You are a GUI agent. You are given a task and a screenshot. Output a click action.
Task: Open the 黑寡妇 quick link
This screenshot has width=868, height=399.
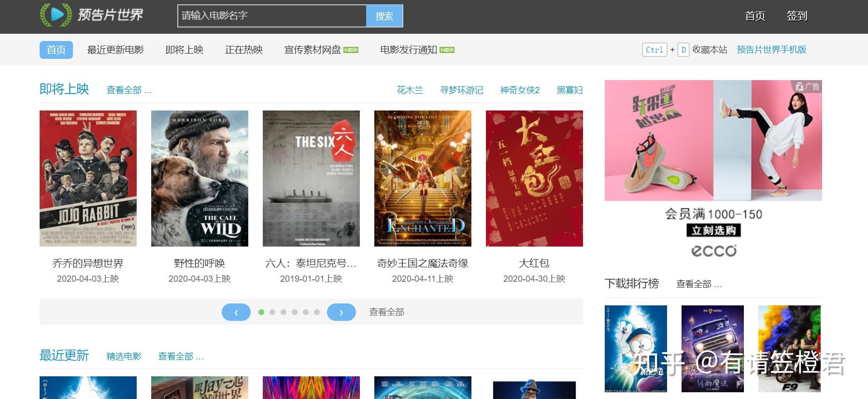point(569,90)
